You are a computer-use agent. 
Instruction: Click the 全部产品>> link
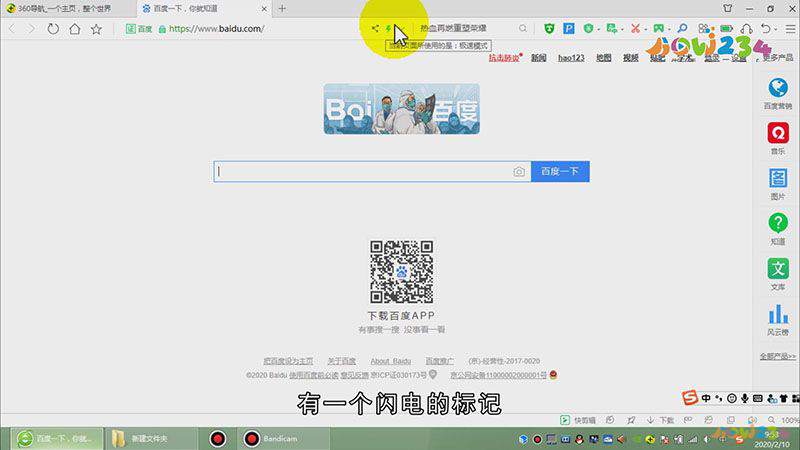tap(777, 356)
